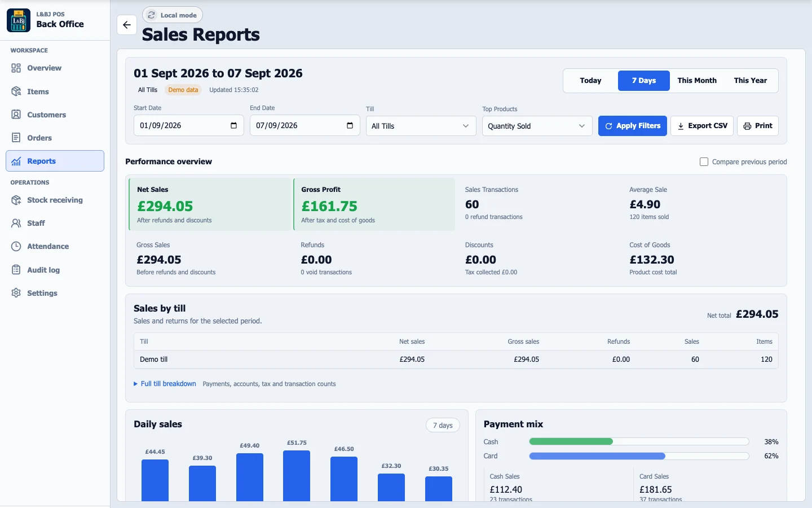The image size is (812, 508).
Task: Click the Customers icon in sidebar
Action: (x=16, y=115)
